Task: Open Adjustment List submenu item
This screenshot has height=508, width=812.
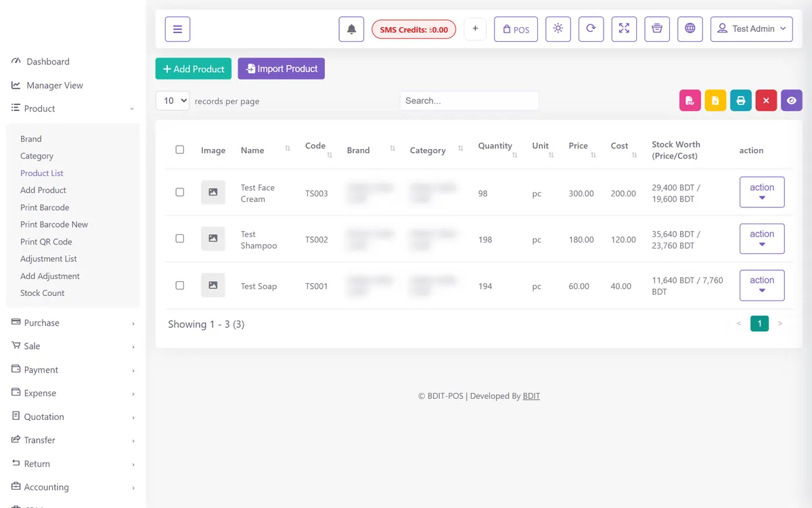Action: tap(49, 259)
